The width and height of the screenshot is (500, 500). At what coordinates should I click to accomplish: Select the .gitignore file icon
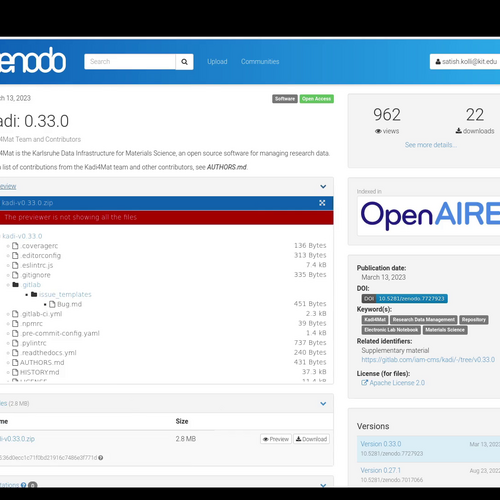(15, 275)
